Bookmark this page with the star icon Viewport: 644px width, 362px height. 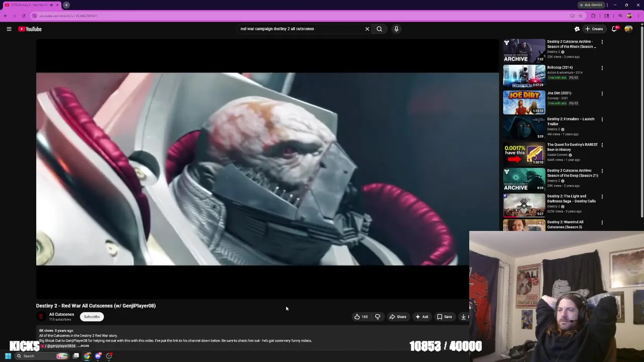click(x=581, y=16)
